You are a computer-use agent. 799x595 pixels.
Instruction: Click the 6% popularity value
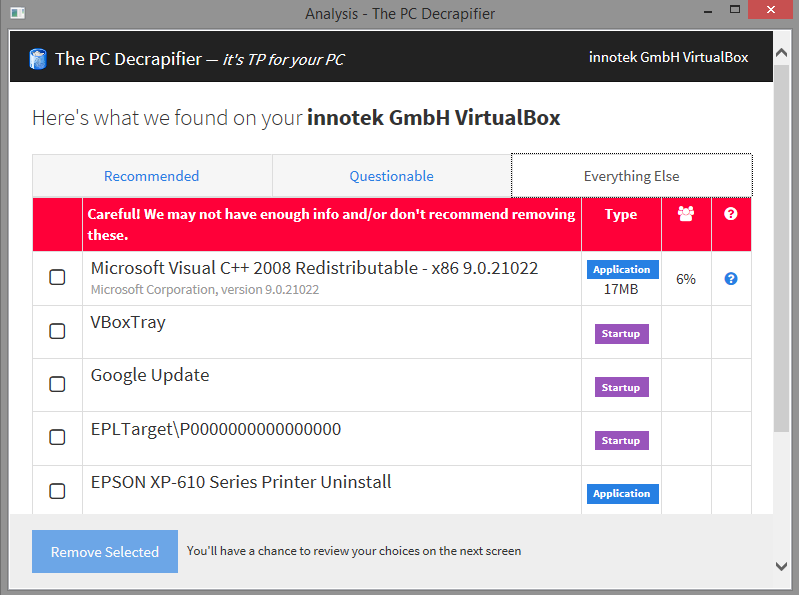tap(686, 279)
